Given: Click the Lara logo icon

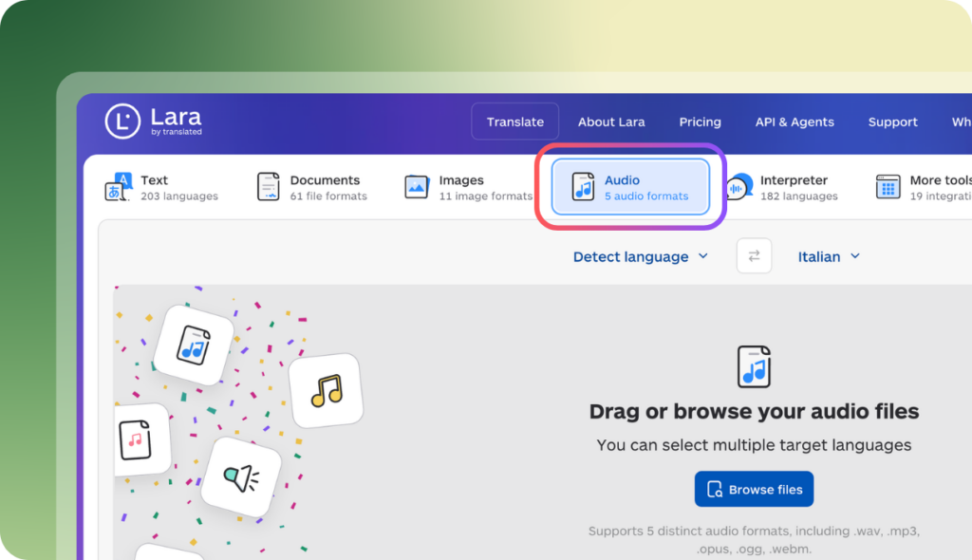Looking at the screenshot, I should click(x=122, y=121).
